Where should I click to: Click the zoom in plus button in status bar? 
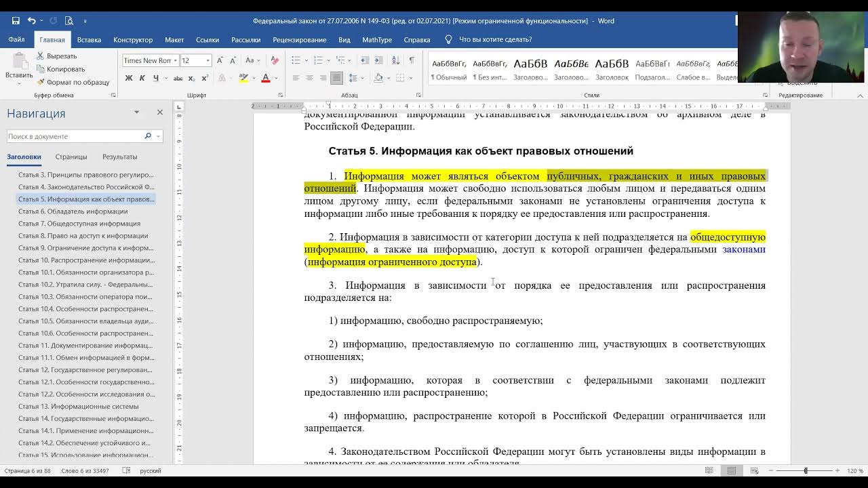pyautogui.click(x=838, y=470)
